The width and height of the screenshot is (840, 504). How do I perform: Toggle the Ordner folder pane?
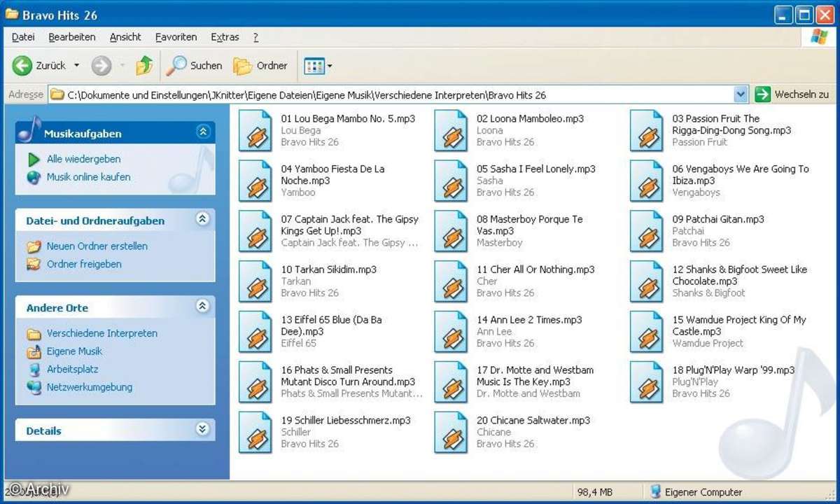coord(260,66)
